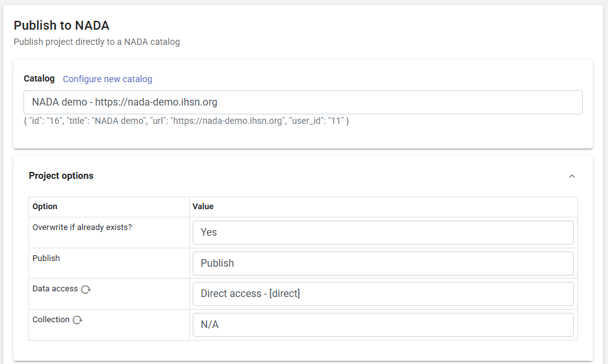Refresh the Data access options list
Screen dimensions: 608x364
point(86,289)
